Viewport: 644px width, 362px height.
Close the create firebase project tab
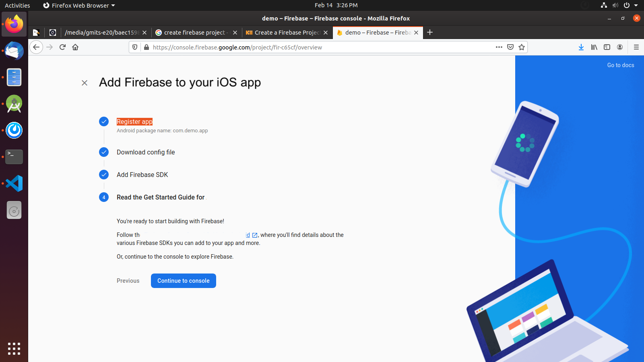click(x=235, y=33)
